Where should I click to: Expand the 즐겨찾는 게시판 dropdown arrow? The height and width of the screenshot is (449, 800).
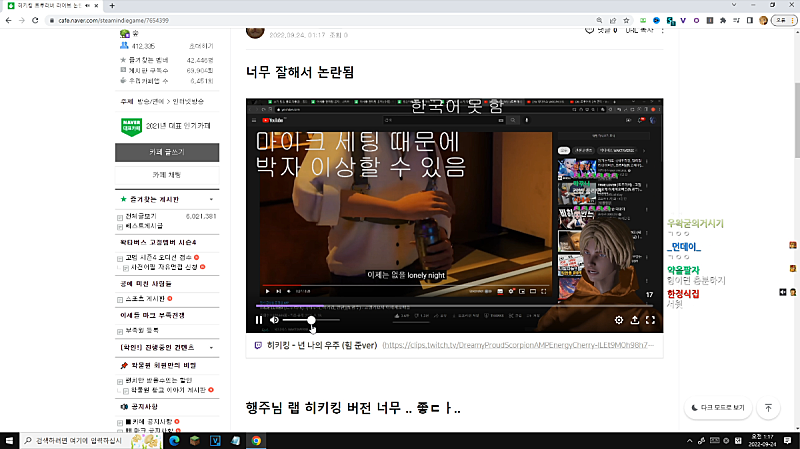pyautogui.click(x=211, y=199)
